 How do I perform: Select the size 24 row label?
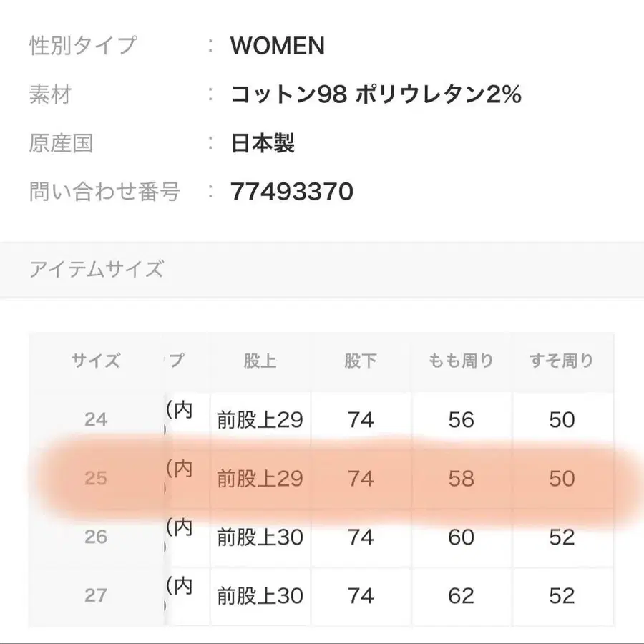[x=96, y=419]
